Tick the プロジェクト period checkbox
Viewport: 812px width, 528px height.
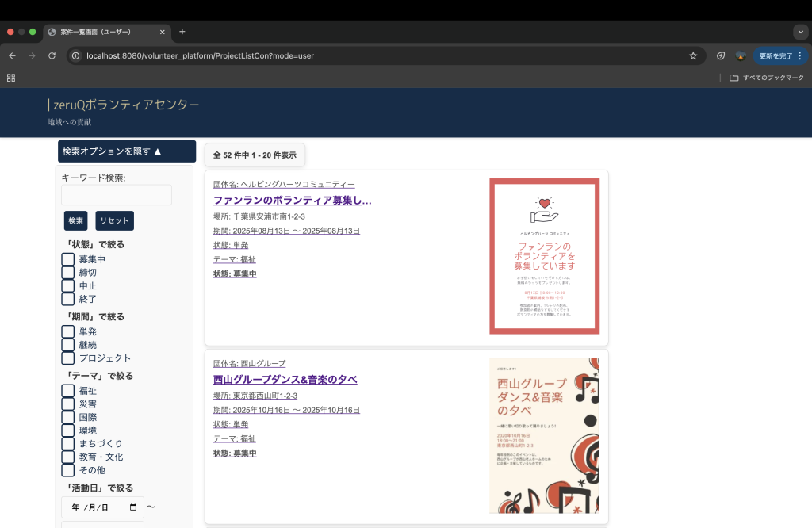click(68, 358)
